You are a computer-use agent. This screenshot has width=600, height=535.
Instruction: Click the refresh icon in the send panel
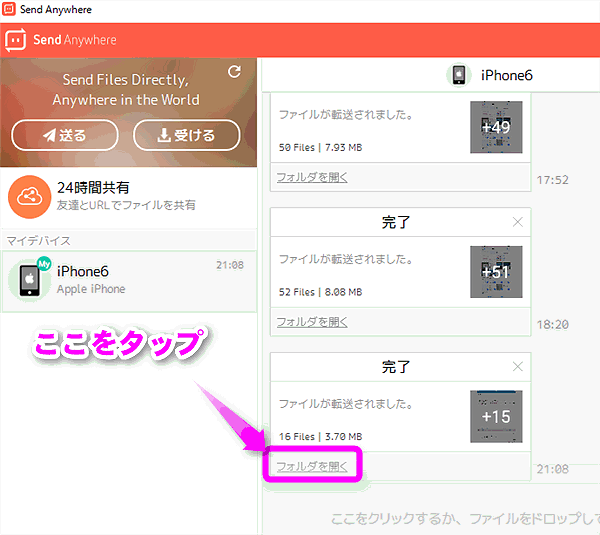point(234,72)
